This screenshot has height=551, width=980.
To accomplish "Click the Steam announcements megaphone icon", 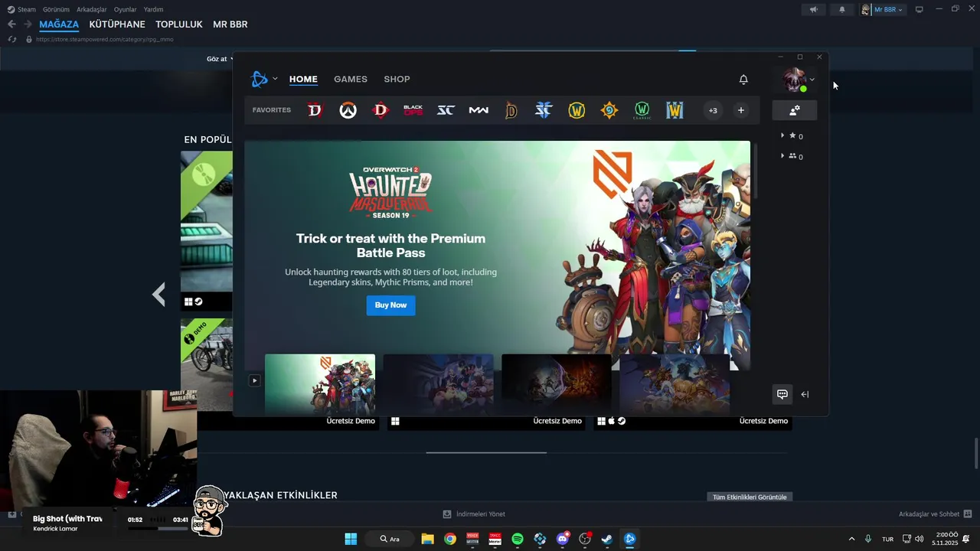I will pos(814,9).
